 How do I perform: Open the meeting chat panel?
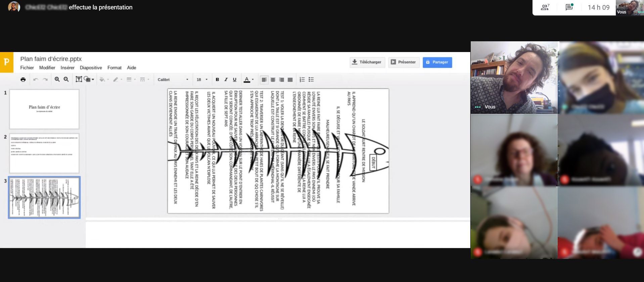click(569, 7)
